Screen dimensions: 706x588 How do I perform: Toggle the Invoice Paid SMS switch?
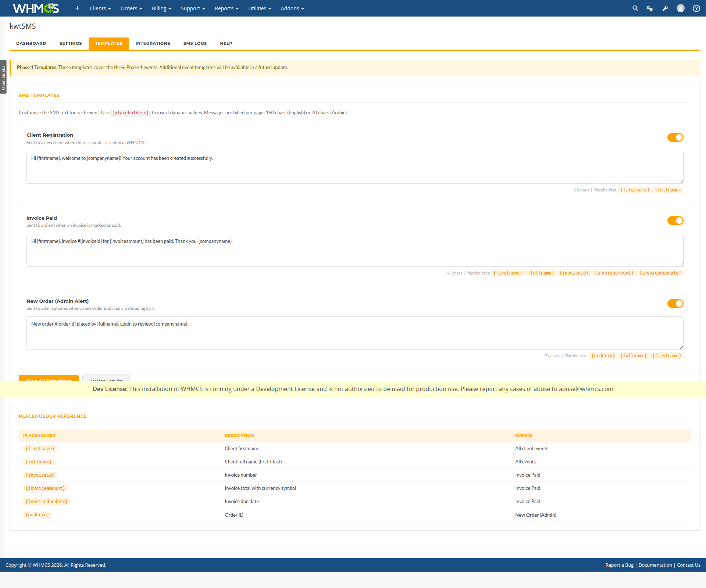click(675, 220)
